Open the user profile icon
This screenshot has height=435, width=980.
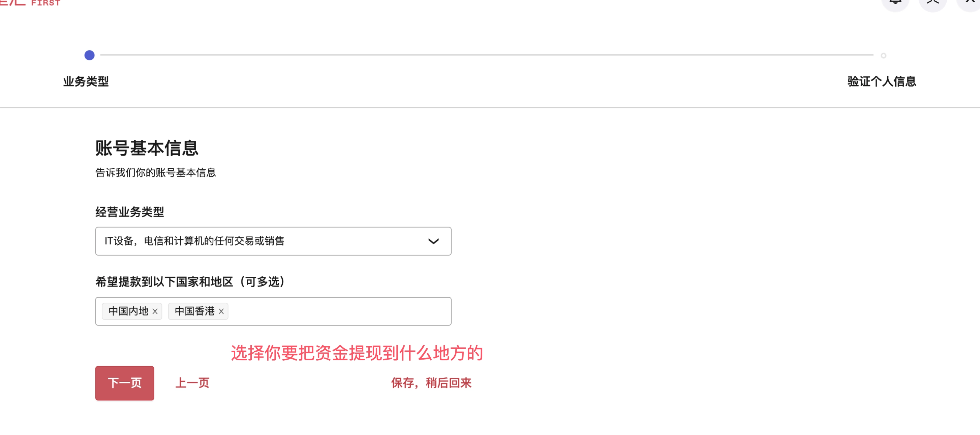[932, 2]
